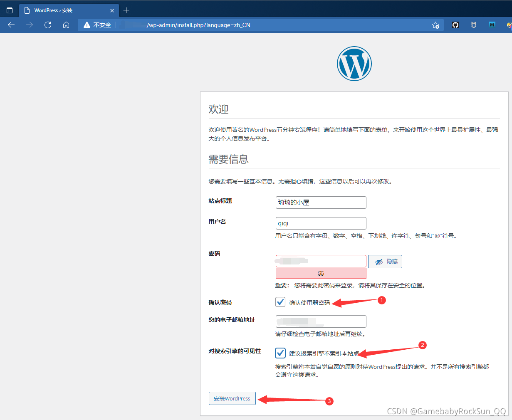Screen dimensions: 512x420
Task: Open the GitHub extension icon
Action: tap(455, 25)
